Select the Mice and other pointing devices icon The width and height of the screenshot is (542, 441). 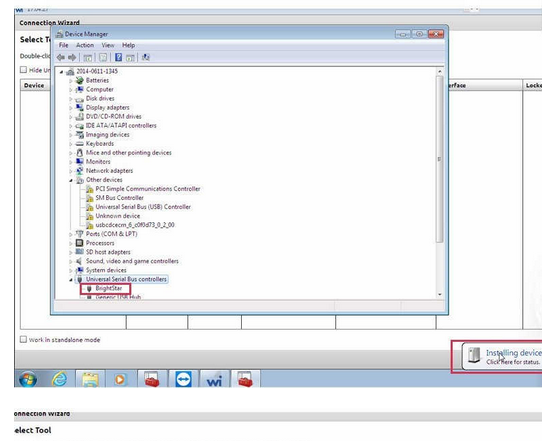point(80,152)
